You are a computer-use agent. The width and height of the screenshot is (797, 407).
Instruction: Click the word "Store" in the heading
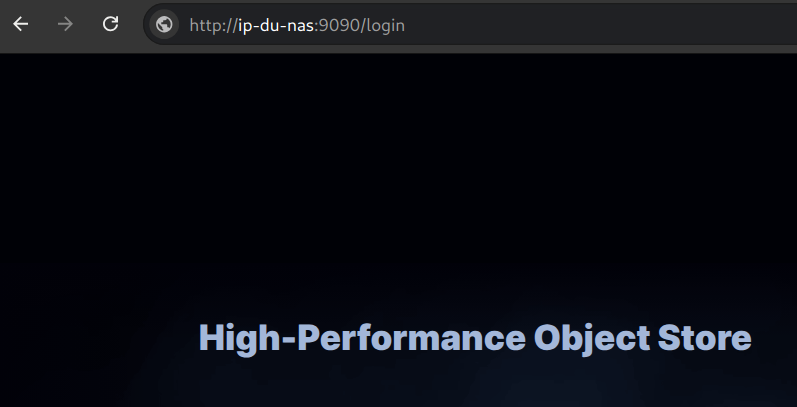click(x=704, y=338)
